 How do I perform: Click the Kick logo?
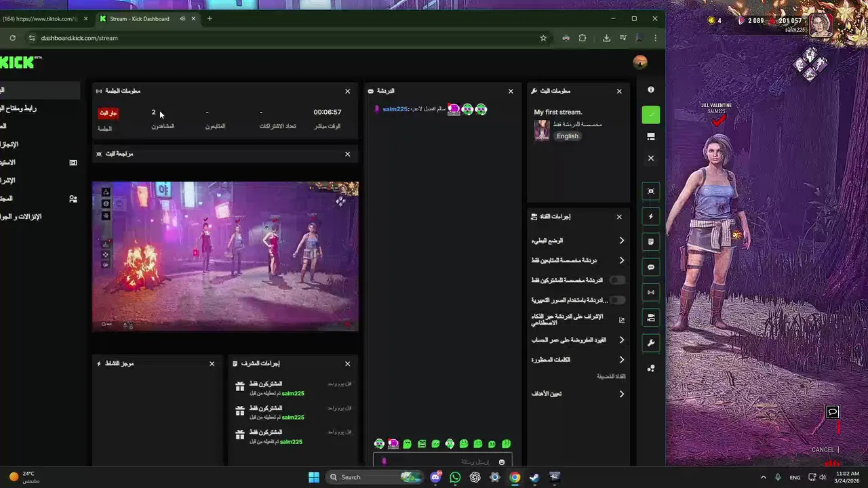coord(20,62)
